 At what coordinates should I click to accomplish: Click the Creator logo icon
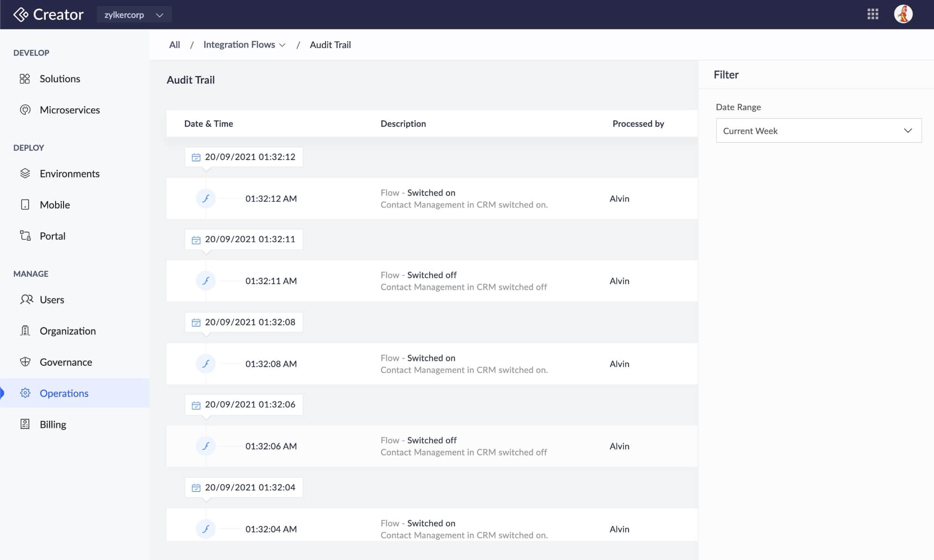tap(21, 14)
